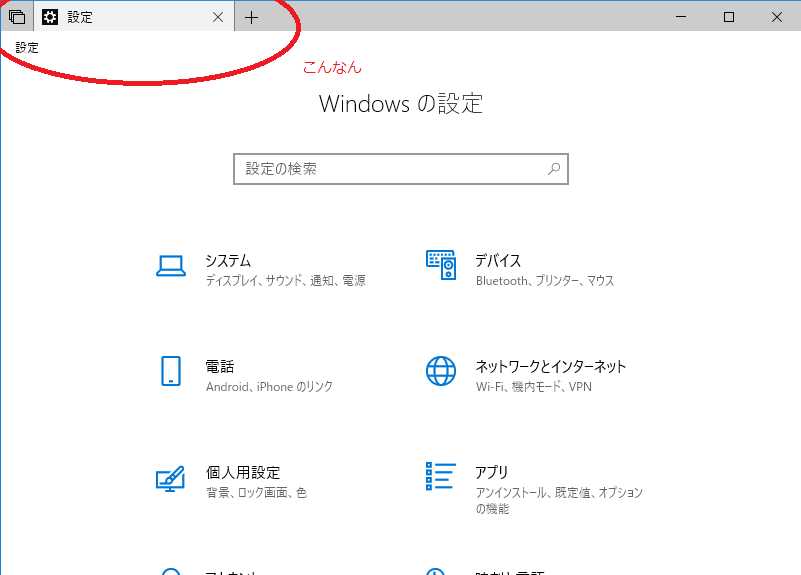This screenshot has width=801, height=575.
Task: Click the アプリ list icon
Action: pos(441,476)
